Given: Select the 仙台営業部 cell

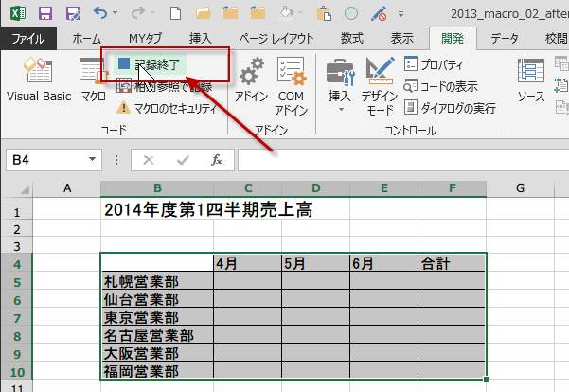Looking at the screenshot, I should 157,298.
